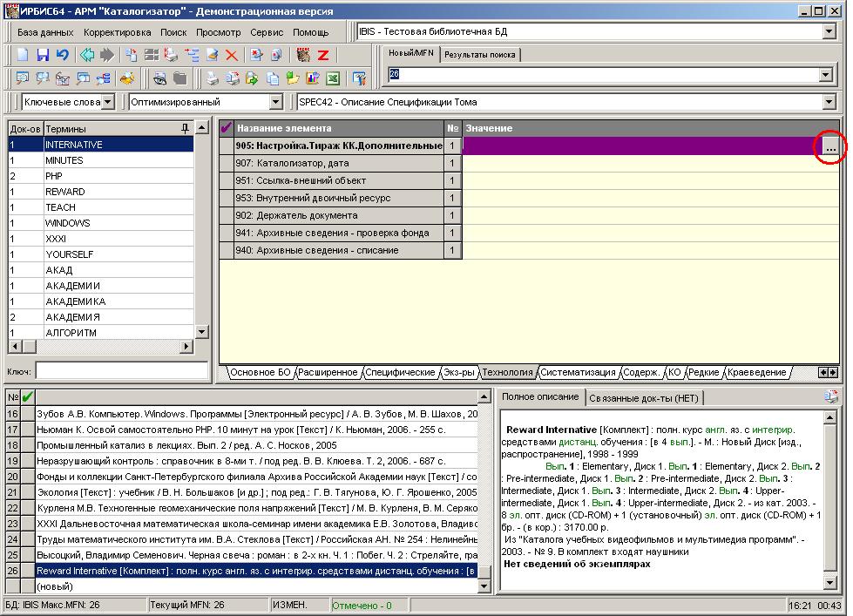Toggle checkmark column header in records list
853x616 pixels.
point(27,397)
